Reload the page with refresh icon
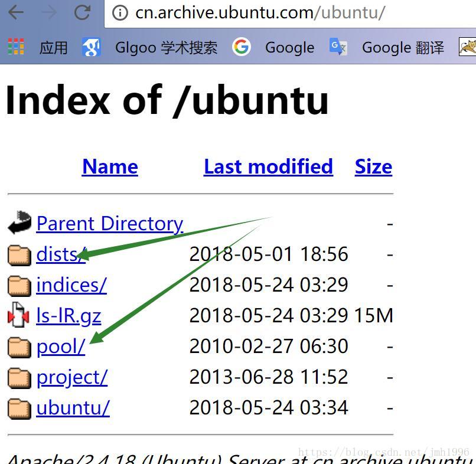 click(x=83, y=12)
